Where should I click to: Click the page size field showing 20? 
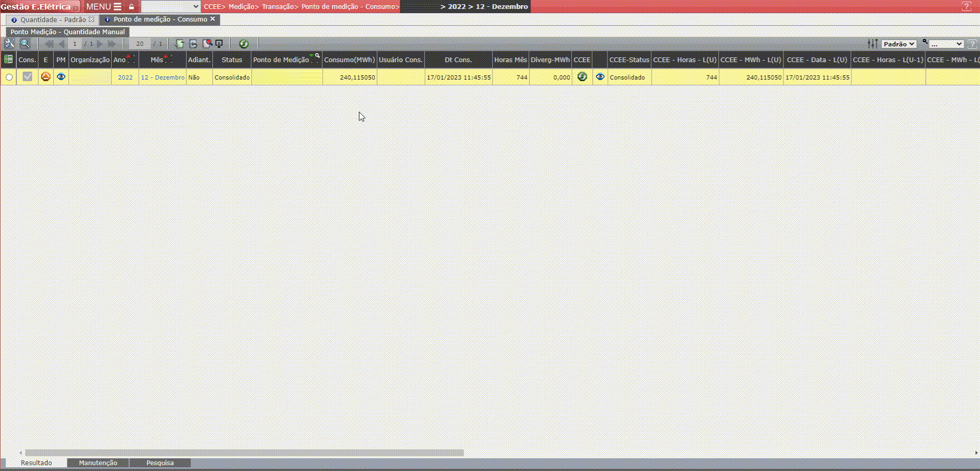click(140, 44)
